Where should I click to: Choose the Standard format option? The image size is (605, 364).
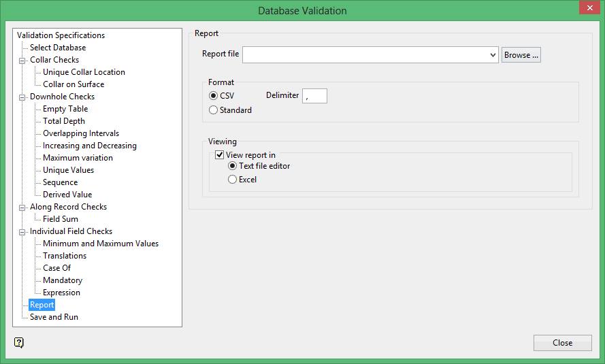[214, 110]
